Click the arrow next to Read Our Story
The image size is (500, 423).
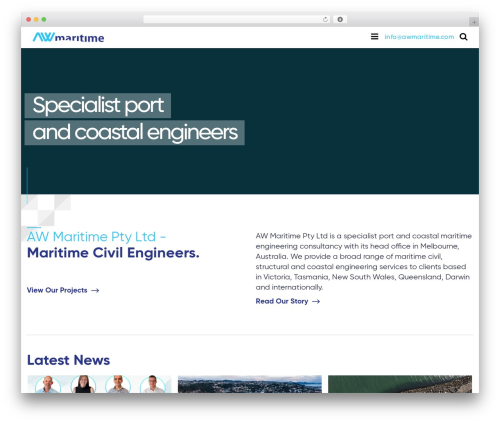point(316,302)
